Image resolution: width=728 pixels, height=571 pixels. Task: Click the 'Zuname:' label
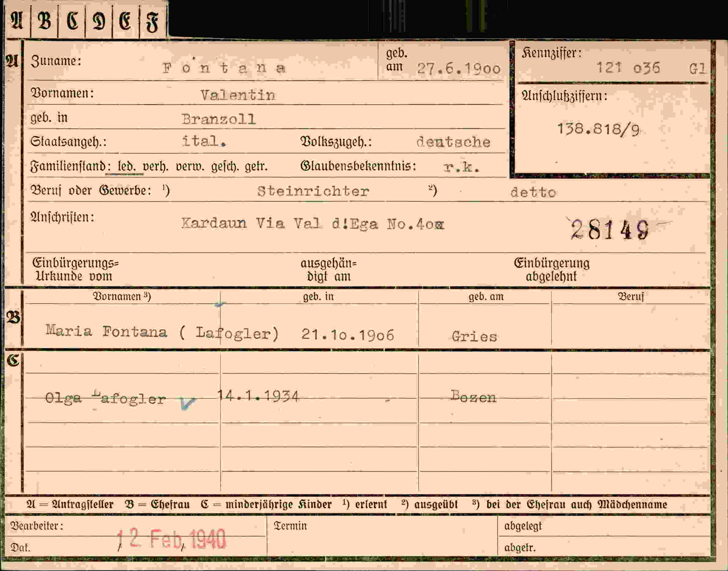(56, 61)
